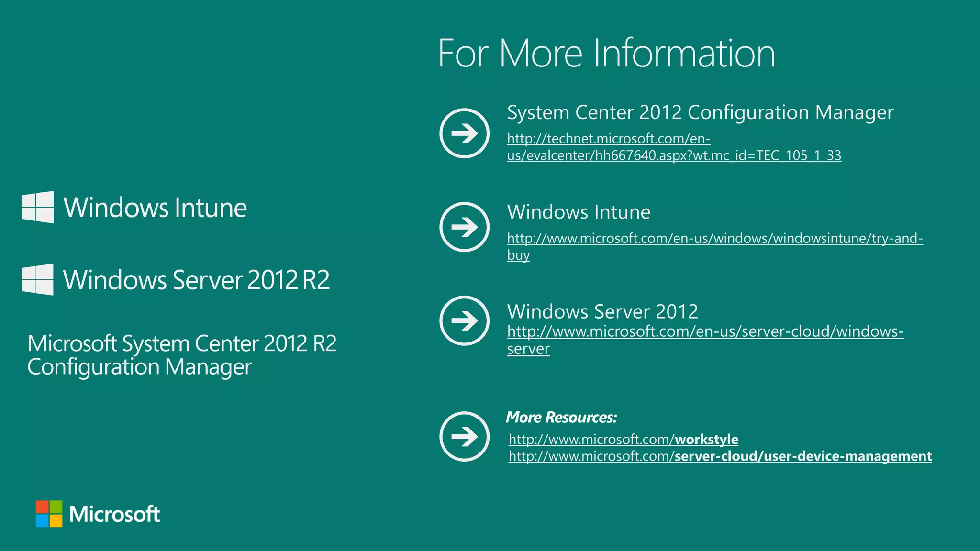Open the server-cloud/windows-server link

(x=705, y=340)
